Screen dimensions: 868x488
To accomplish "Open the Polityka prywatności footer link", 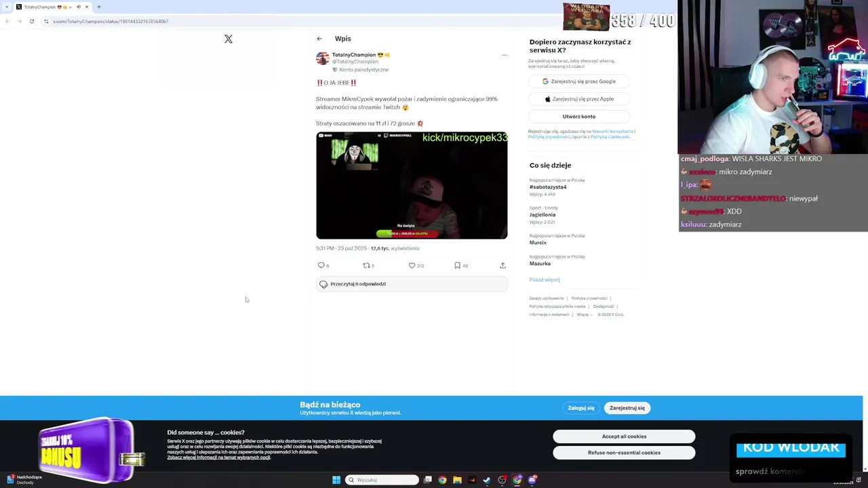I will pos(589,298).
